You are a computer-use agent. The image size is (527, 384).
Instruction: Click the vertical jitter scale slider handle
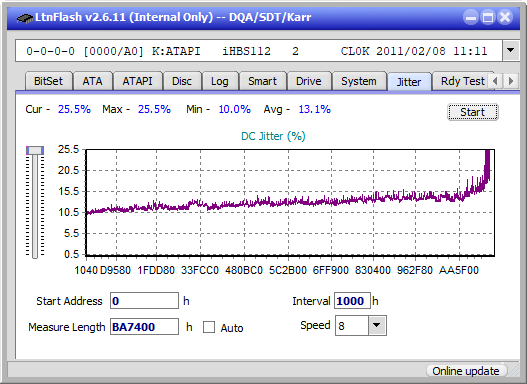point(35,150)
